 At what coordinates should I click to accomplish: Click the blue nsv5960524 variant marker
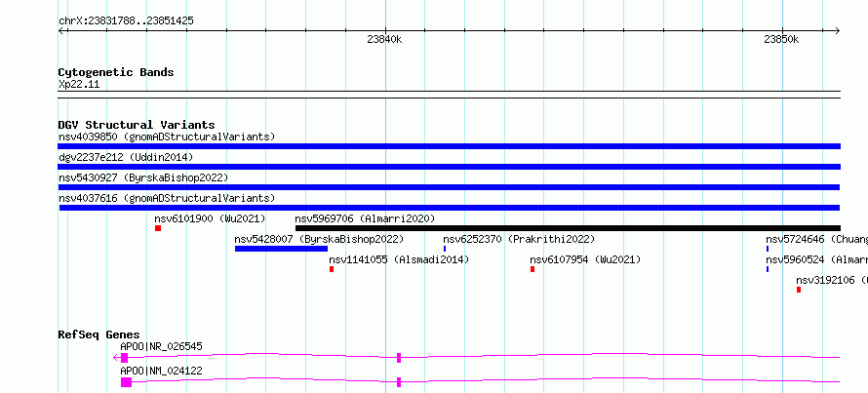pyautogui.click(x=768, y=269)
